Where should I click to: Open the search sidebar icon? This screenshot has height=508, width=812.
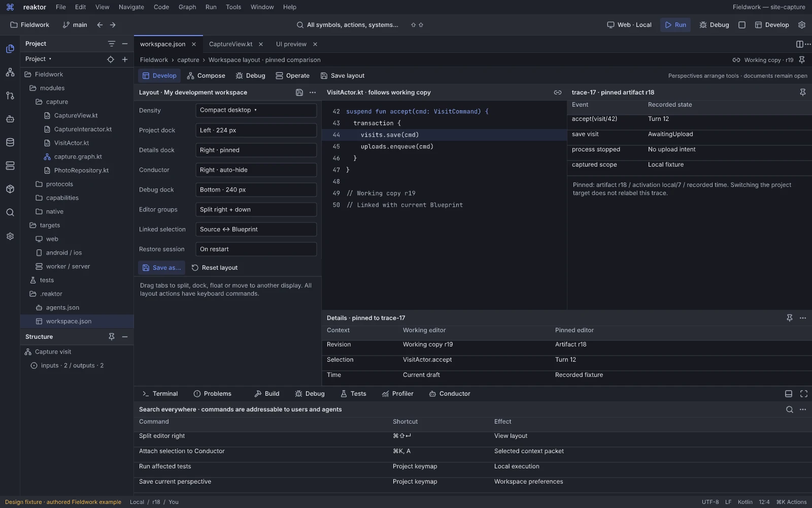(x=10, y=212)
